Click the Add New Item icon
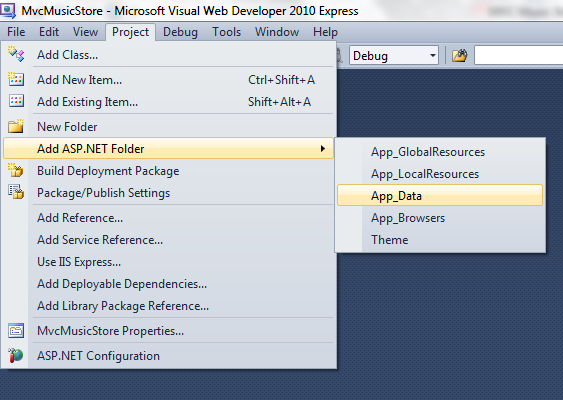This screenshot has width=563, height=400. coord(16,79)
